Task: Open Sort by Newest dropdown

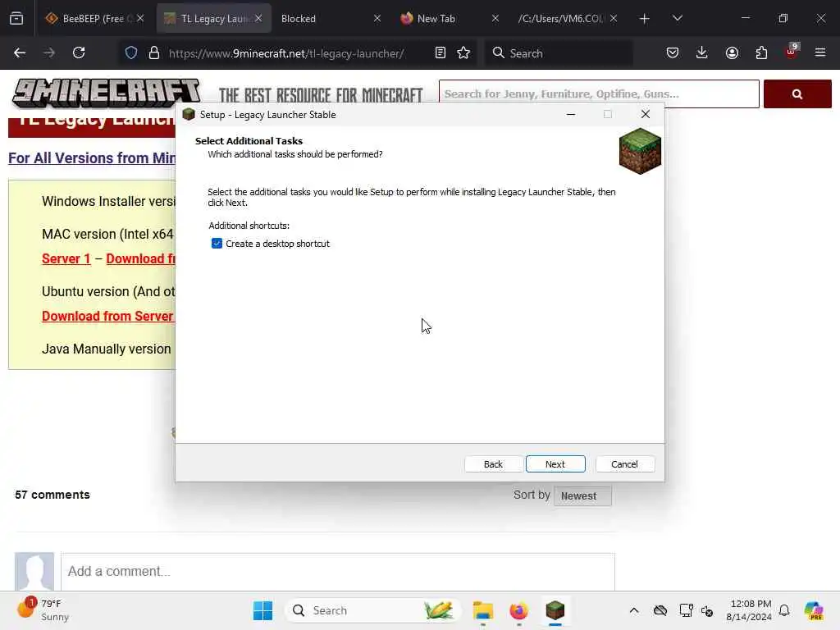Action: (x=582, y=496)
